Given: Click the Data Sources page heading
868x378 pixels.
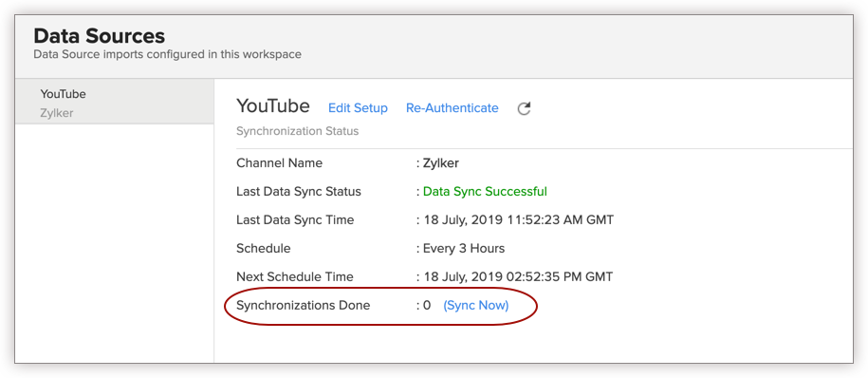Looking at the screenshot, I should pyautogui.click(x=99, y=36).
